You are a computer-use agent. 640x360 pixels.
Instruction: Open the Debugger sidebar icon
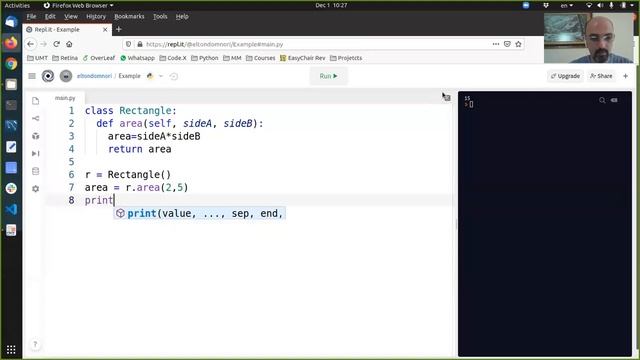pyautogui.click(x=36, y=153)
